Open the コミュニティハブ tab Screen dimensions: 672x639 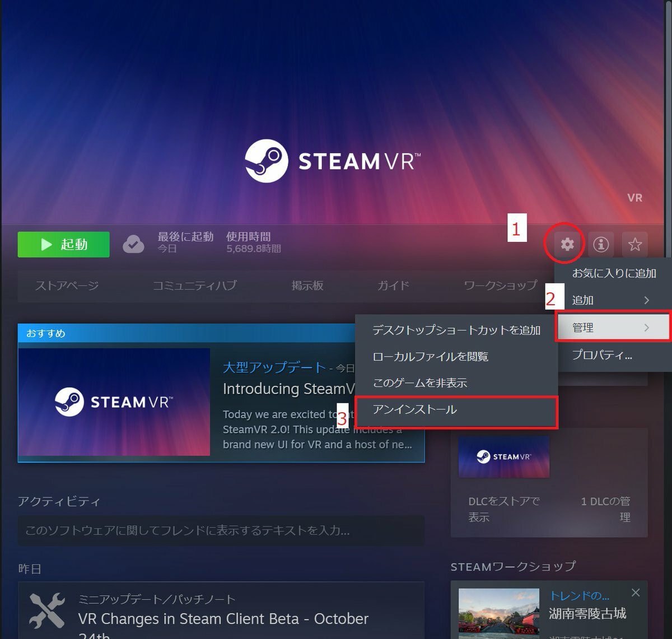[x=194, y=286]
